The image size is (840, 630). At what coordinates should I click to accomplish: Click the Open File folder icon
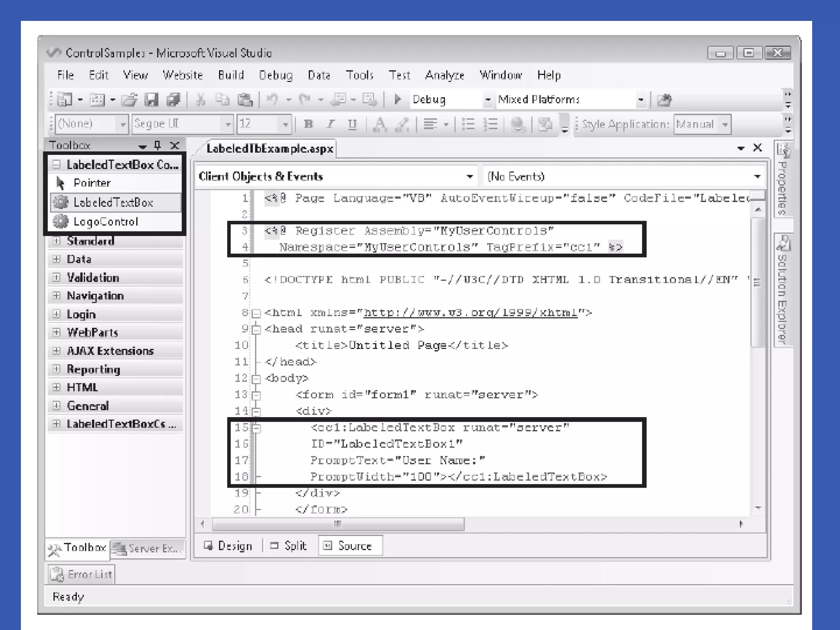(x=130, y=99)
